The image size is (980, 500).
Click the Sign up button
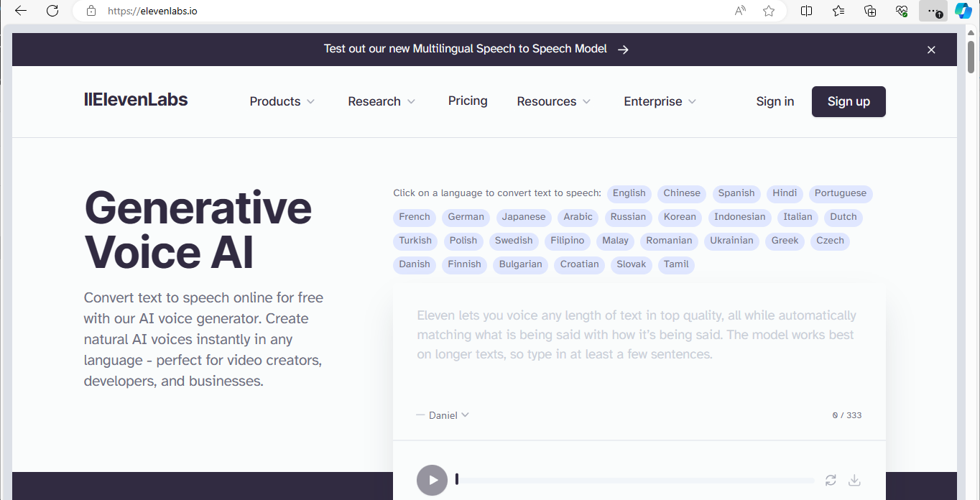point(849,101)
